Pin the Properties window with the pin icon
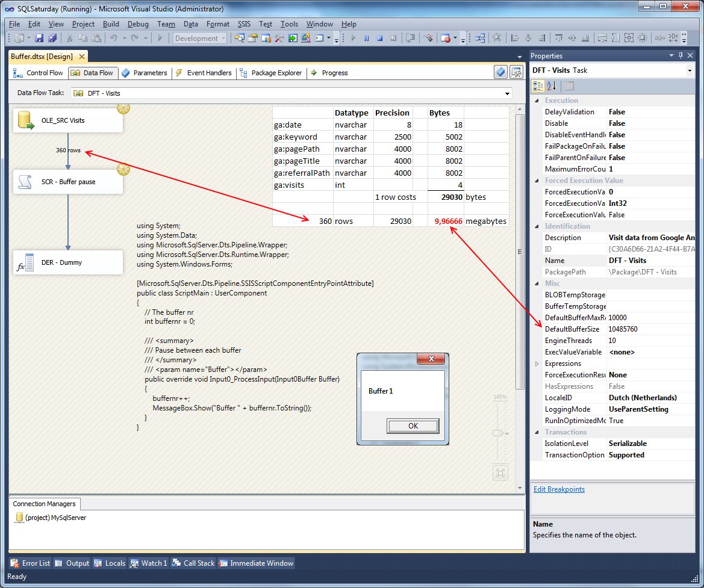Viewport: 704px width, 588px height. pos(681,55)
